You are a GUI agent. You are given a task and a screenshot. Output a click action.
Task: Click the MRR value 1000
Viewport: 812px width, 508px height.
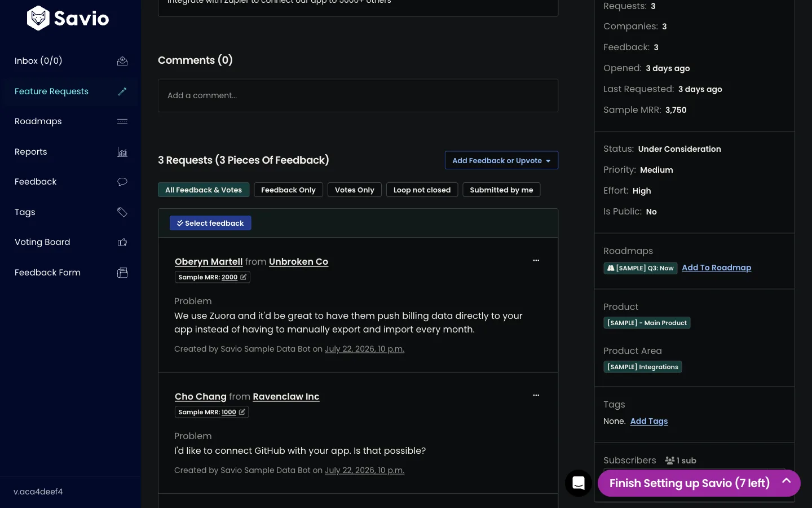point(229,412)
